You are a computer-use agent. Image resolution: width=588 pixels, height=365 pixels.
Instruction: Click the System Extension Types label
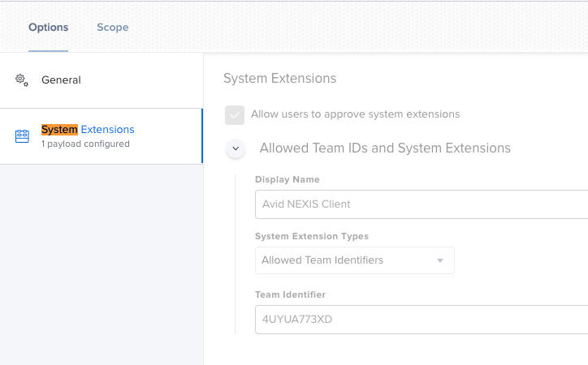(x=312, y=237)
